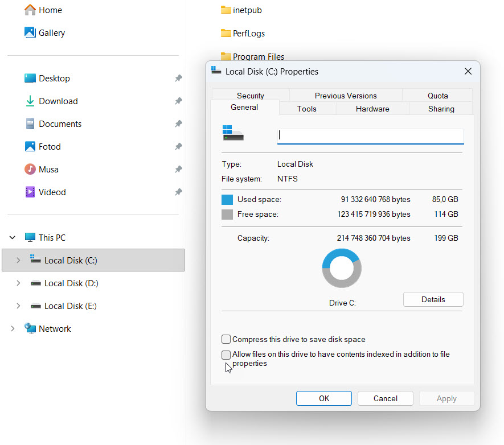
Task: Click the Documents page icon
Action: 30,123
